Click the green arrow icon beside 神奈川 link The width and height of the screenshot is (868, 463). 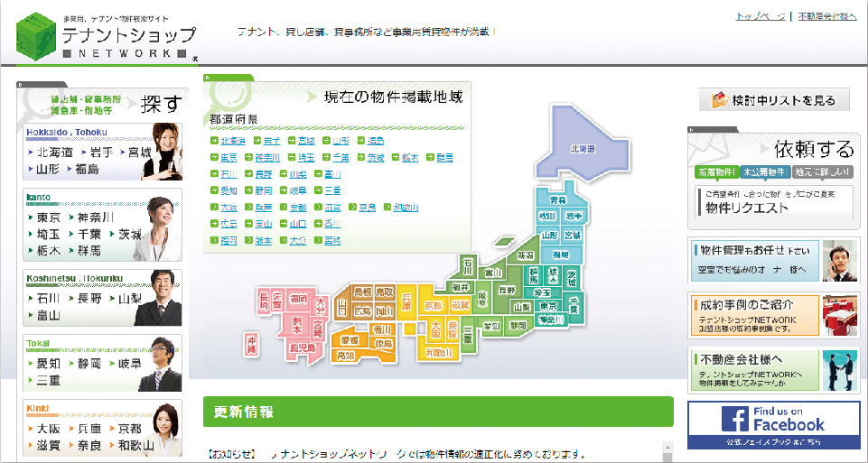click(248, 158)
